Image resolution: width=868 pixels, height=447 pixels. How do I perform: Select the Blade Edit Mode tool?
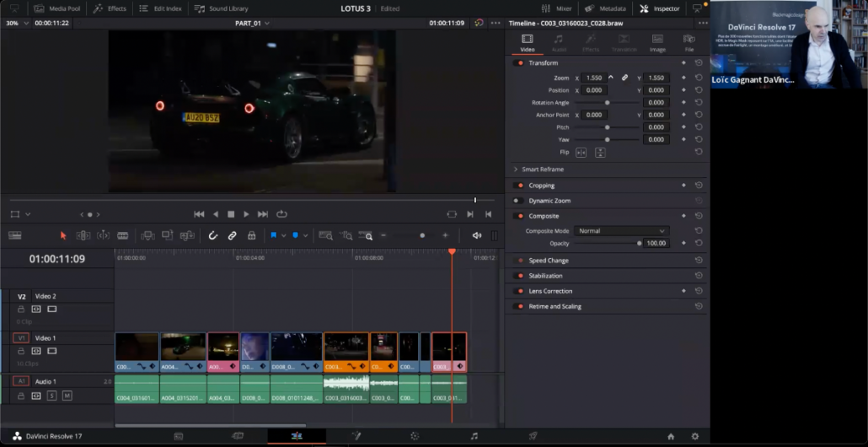click(x=123, y=235)
